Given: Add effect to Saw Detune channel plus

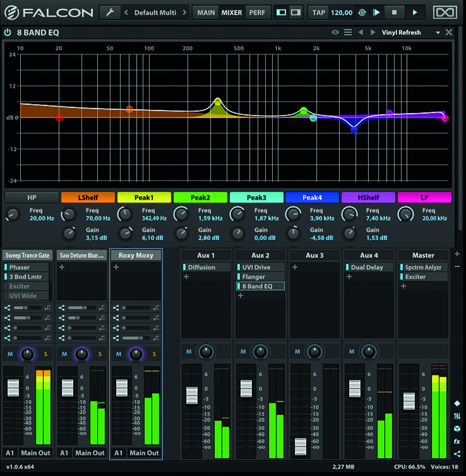Looking at the screenshot, I should tap(62, 267).
